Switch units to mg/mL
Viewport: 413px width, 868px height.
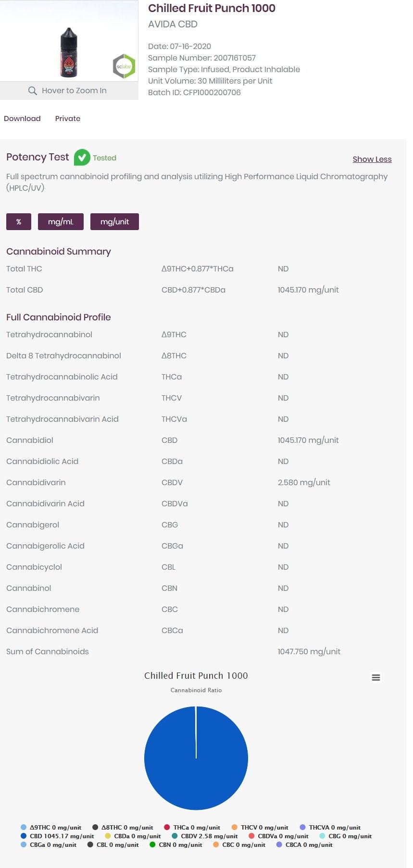(x=61, y=221)
